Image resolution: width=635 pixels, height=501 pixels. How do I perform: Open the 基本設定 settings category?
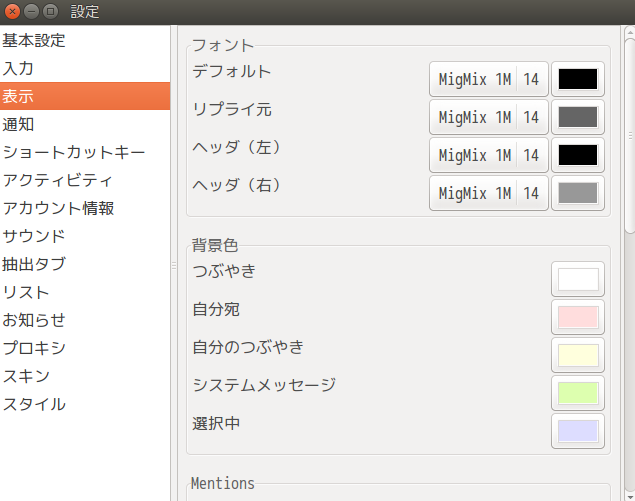click(x=85, y=40)
